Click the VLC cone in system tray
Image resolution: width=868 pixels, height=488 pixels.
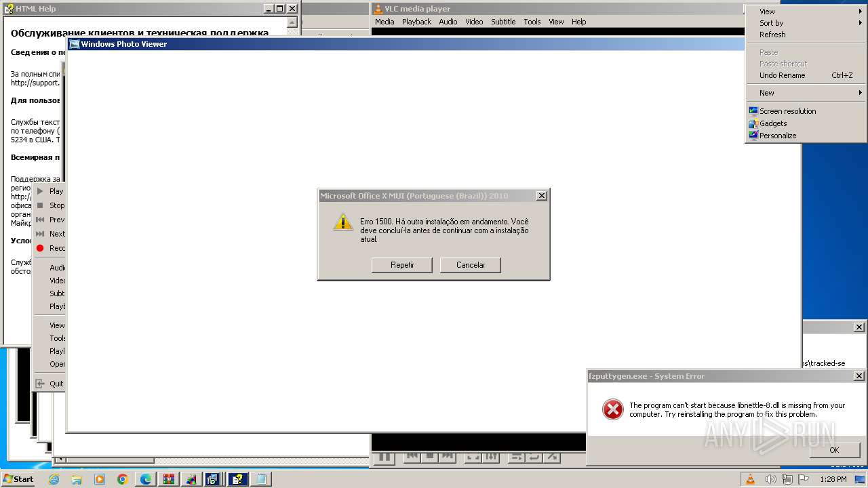tap(750, 479)
